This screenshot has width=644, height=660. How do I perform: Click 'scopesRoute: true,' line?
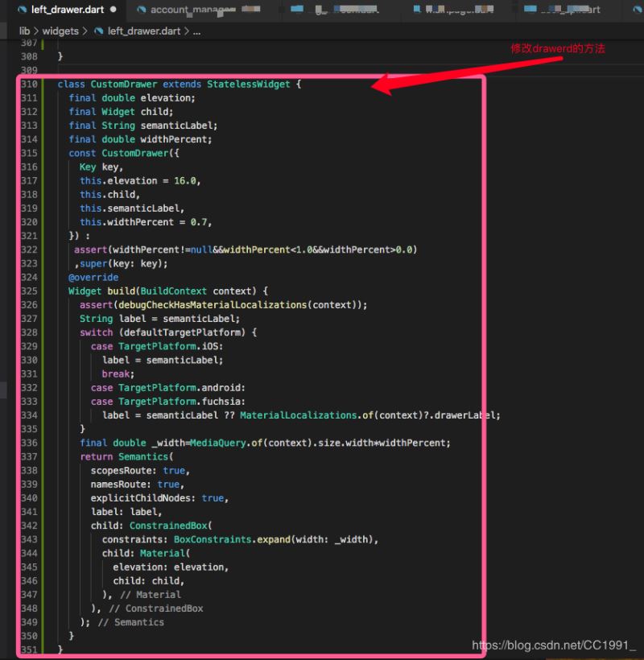click(140, 471)
